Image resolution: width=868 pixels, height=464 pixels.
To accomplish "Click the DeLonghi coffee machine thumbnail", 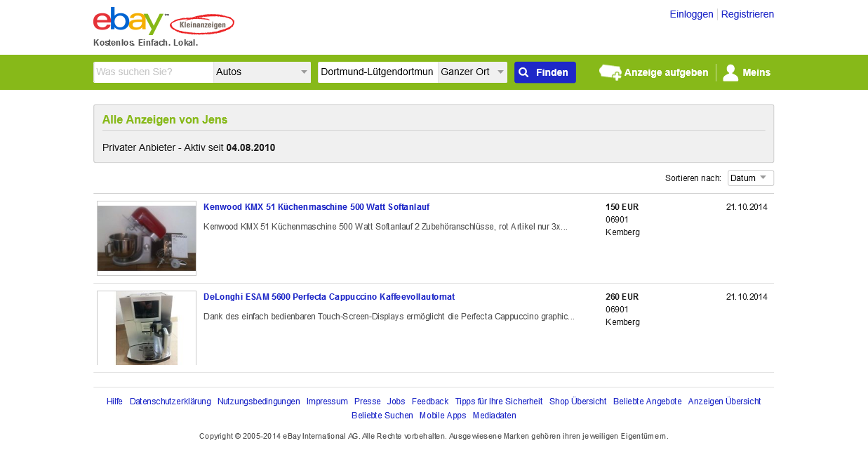I will tap(147, 328).
